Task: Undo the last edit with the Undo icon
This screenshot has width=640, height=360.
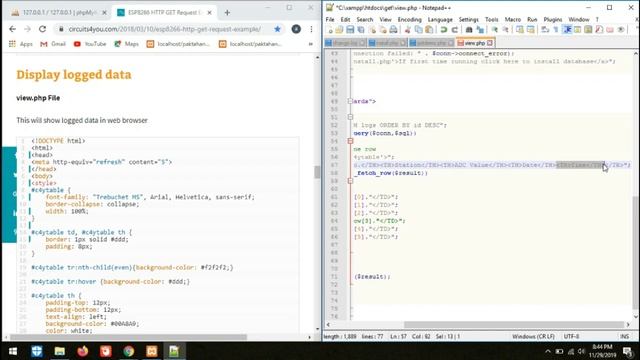Action: coord(444,29)
